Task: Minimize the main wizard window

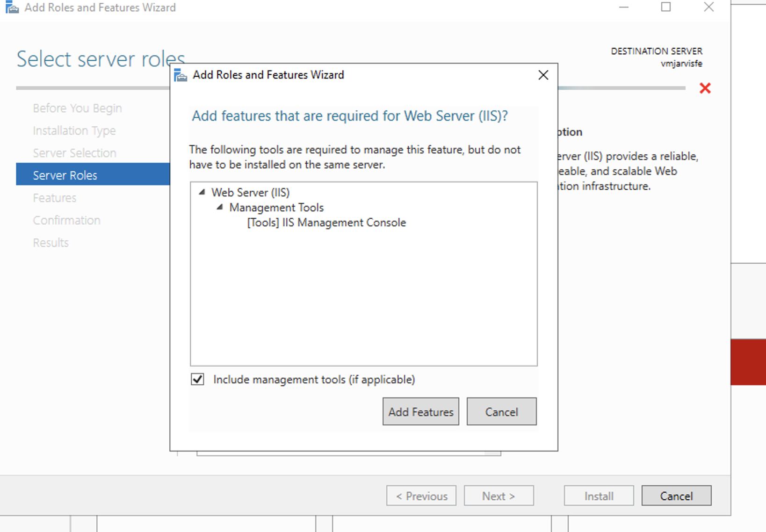Action: pos(623,7)
